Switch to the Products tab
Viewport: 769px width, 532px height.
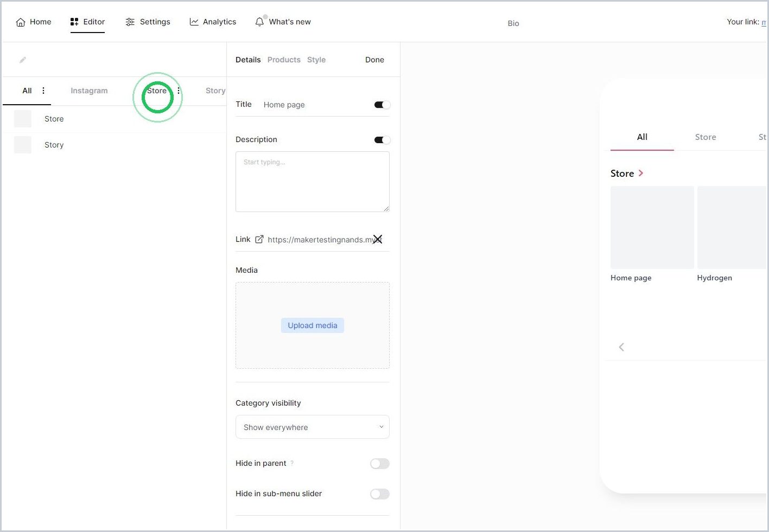click(x=284, y=60)
